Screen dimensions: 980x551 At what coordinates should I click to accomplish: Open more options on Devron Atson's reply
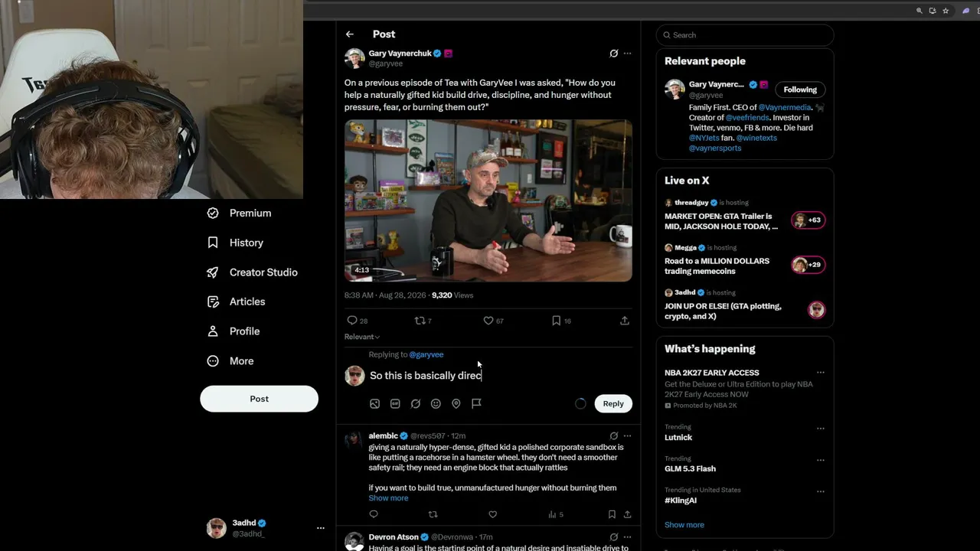(x=628, y=537)
